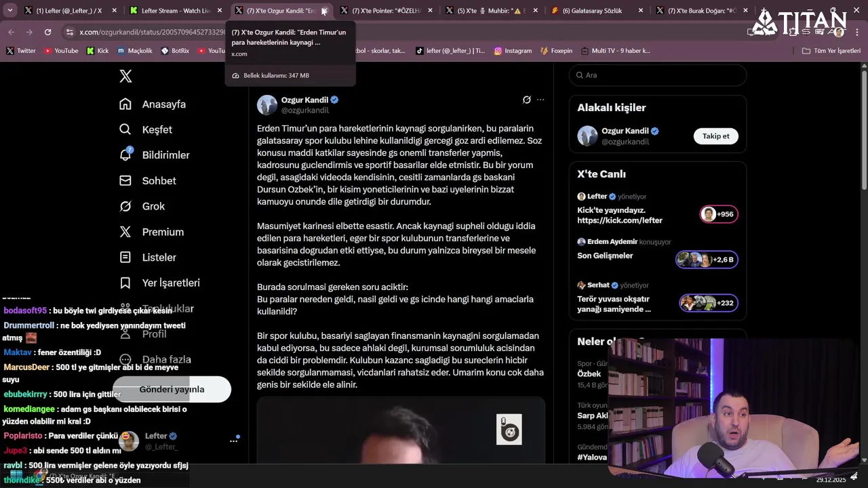Play the video embedded in the post
Image resolution: width=868 pixels, height=488 pixels.
(401, 430)
